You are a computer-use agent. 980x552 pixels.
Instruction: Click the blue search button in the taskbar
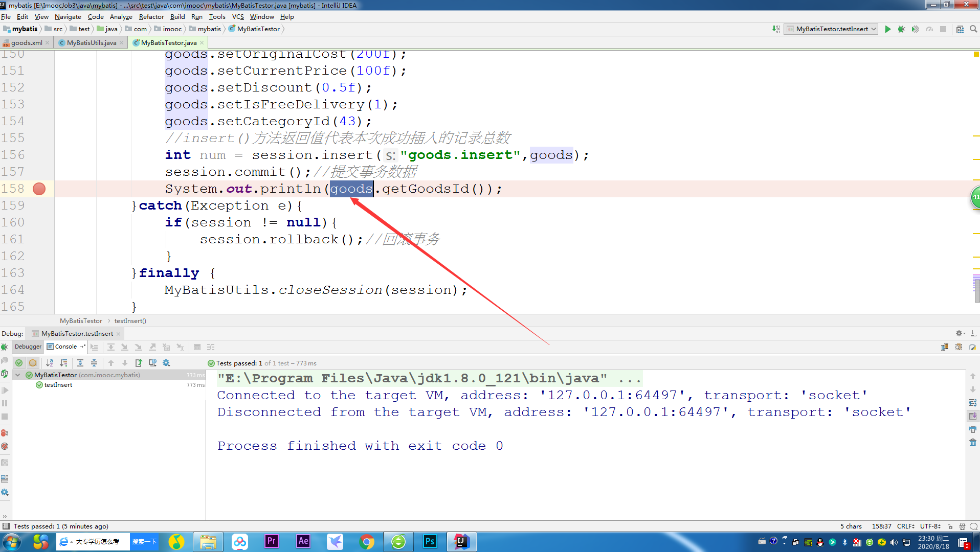[x=144, y=542]
